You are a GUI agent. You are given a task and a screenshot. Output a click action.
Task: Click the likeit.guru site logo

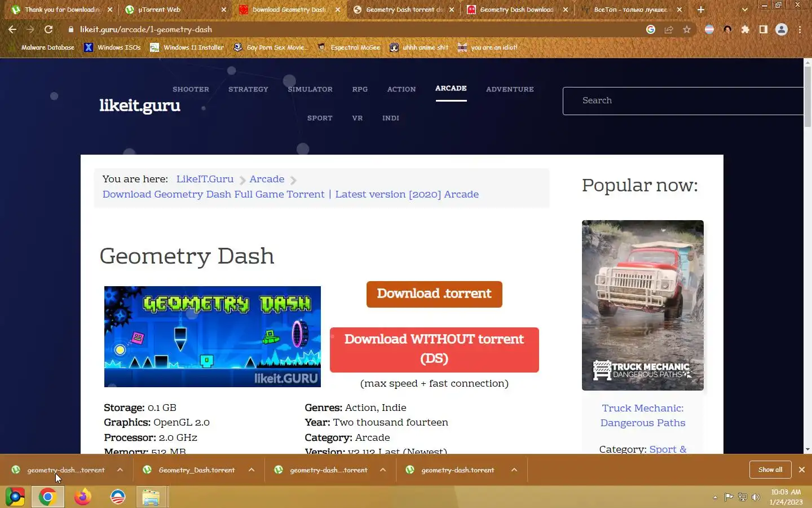point(140,106)
